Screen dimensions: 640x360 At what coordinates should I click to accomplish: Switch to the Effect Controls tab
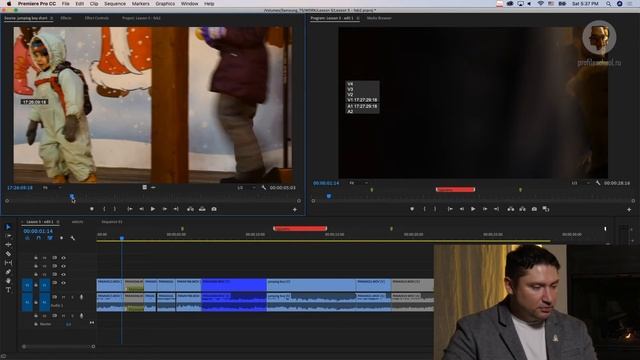[x=96, y=18]
